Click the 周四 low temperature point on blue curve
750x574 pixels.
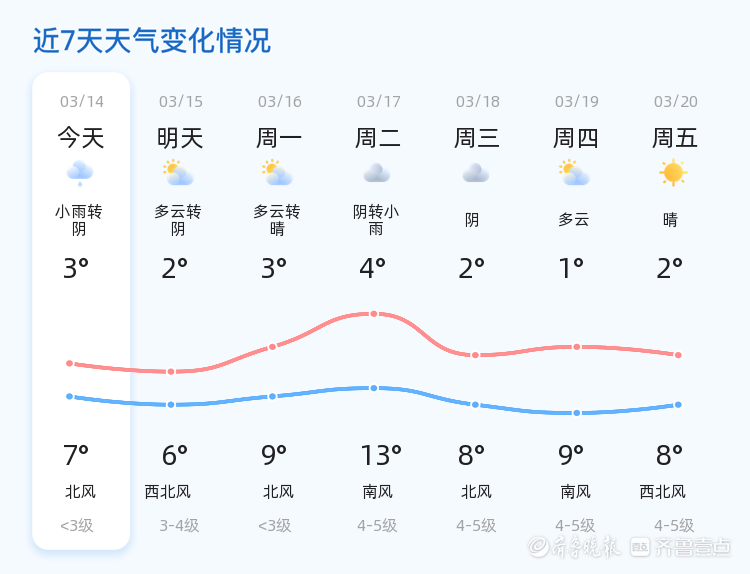576,413
